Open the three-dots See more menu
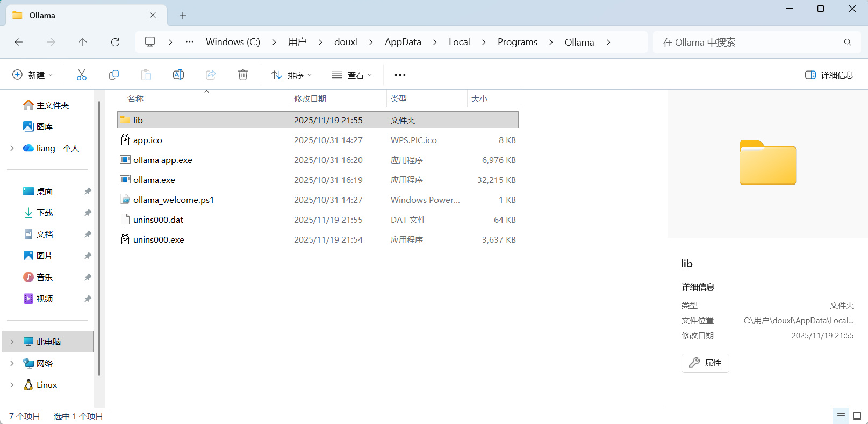868x424 pixels. [400, 75]
